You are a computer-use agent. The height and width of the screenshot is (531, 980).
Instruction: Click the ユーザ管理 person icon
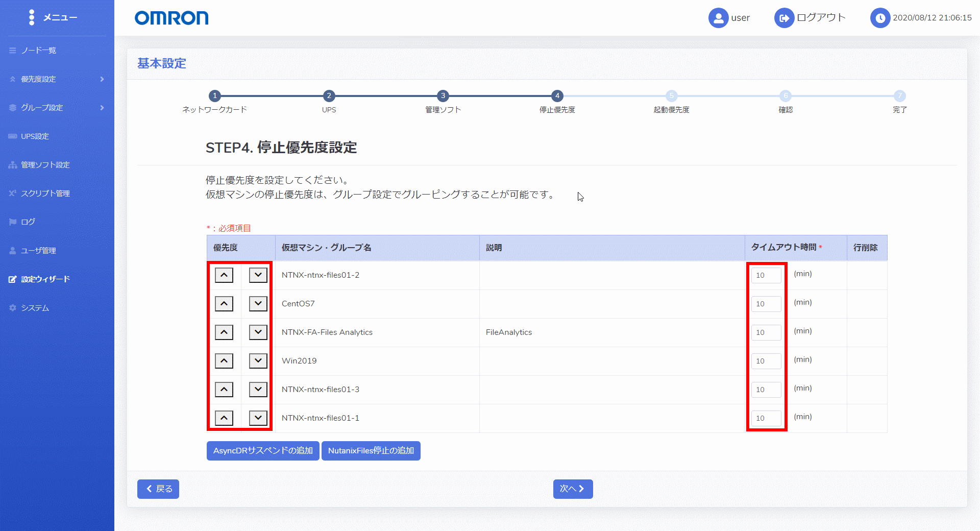click(x=13, y=251)
